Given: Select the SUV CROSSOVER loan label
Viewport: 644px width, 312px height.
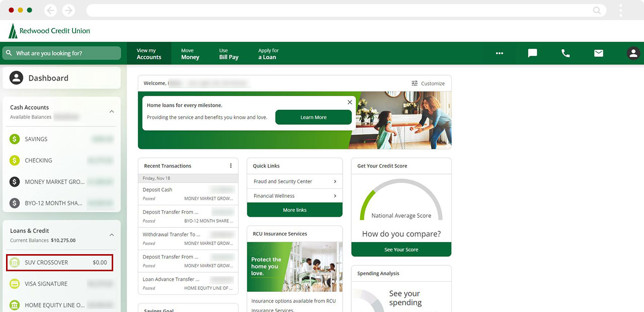Looking at the screenshot, I should 46,263.
